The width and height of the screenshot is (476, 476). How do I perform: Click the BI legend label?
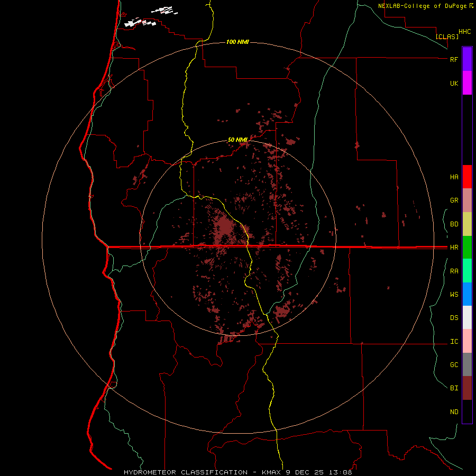click(x=454, y=388)
